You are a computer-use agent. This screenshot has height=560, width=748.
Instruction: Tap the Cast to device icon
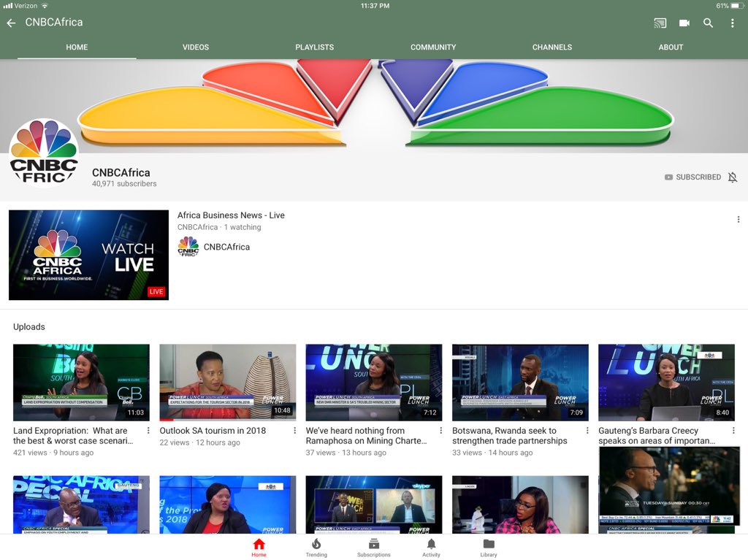pos(660,23)
